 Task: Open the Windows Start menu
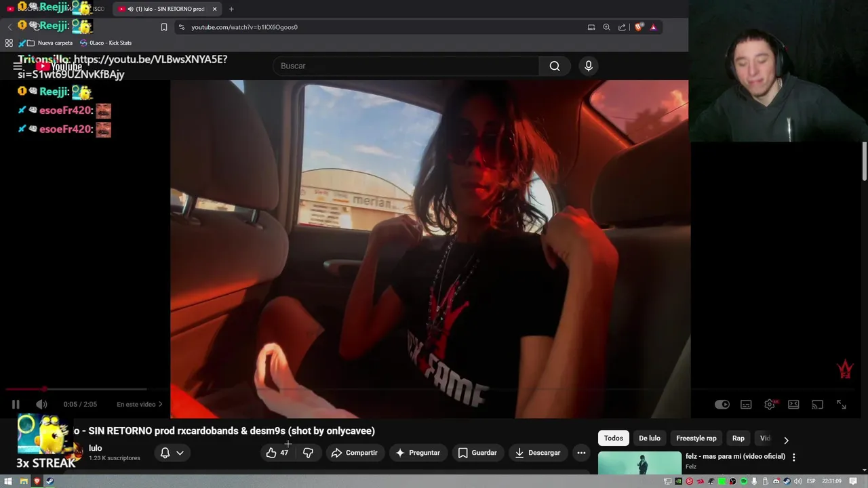[x=8, y=481]
